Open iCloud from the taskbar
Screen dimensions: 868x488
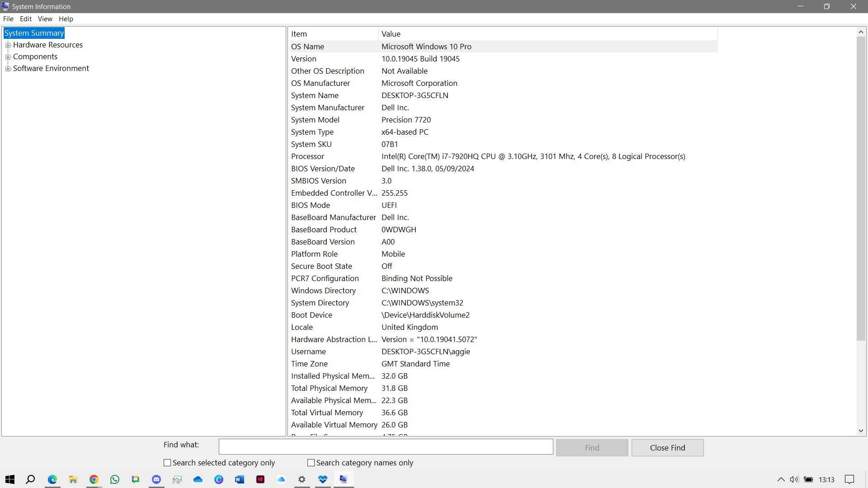281,479
